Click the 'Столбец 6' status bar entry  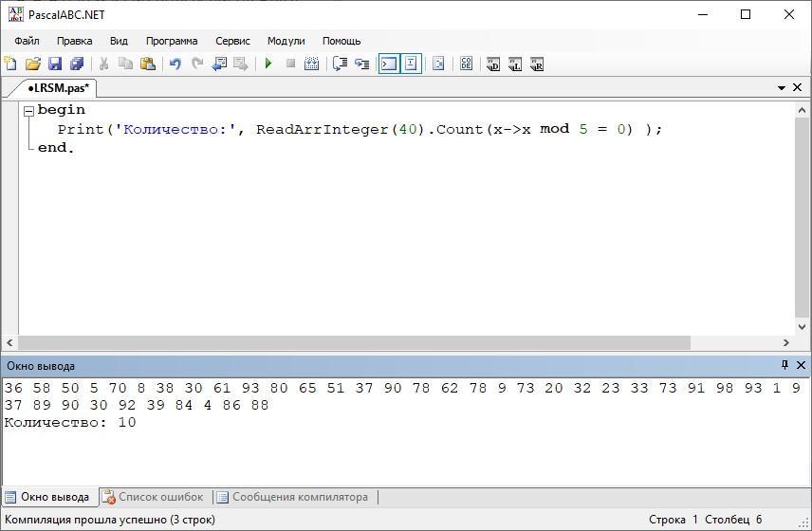click(733, 520)
